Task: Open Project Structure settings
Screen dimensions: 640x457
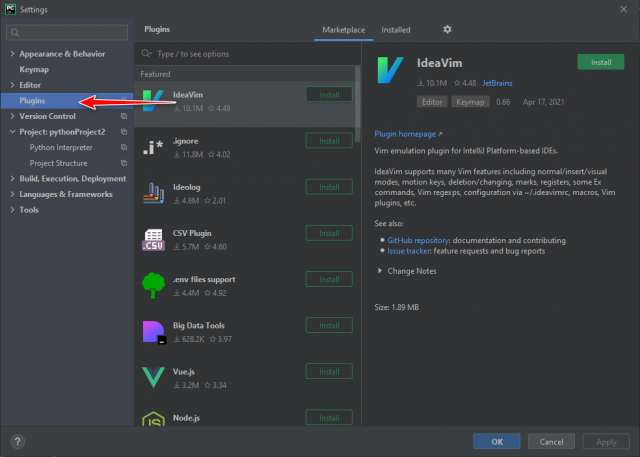Action: pyautogui.click(x=58, y=163)
